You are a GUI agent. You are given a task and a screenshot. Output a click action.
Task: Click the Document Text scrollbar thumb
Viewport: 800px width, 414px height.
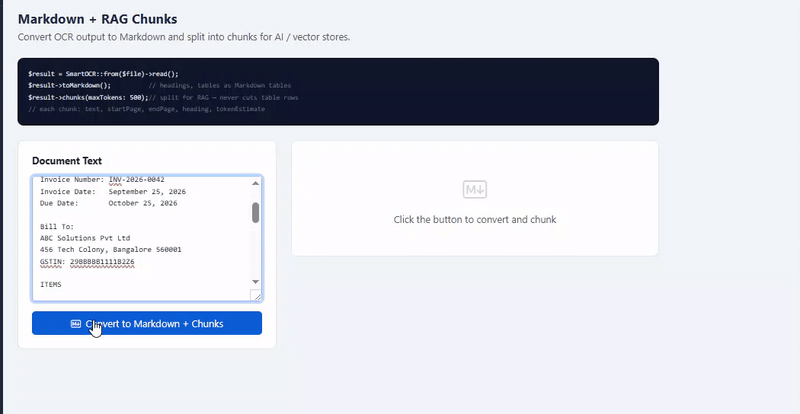(x=256, y=212)
